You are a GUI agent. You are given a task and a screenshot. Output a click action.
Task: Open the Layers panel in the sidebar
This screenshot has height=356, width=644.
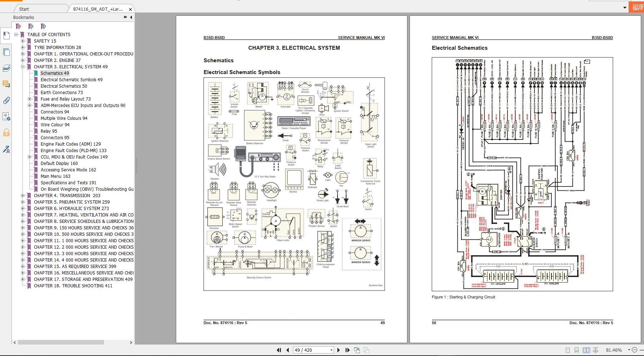pyautogui.click(x=6, y=68)
